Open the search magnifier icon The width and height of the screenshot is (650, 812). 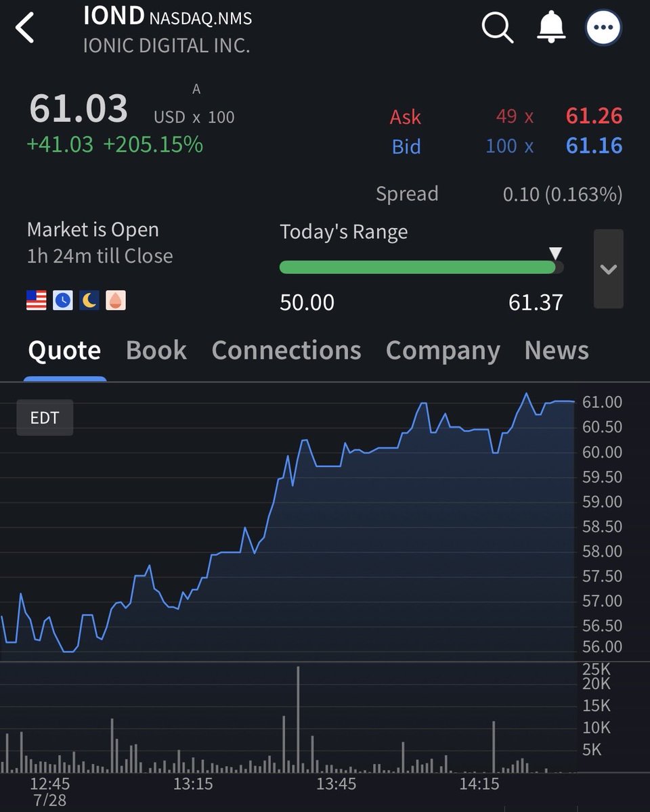coord(498,28)
